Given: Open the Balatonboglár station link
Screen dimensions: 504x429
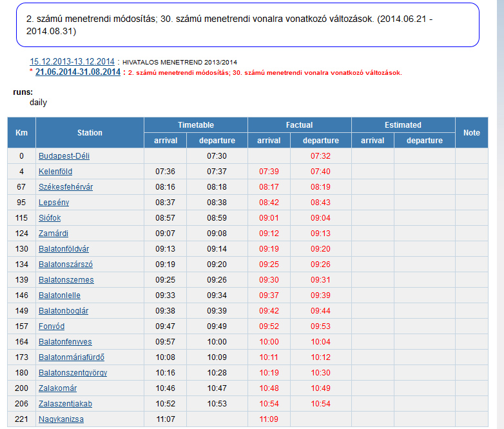Looking at the screenshot, I should (x=63, y=311).
